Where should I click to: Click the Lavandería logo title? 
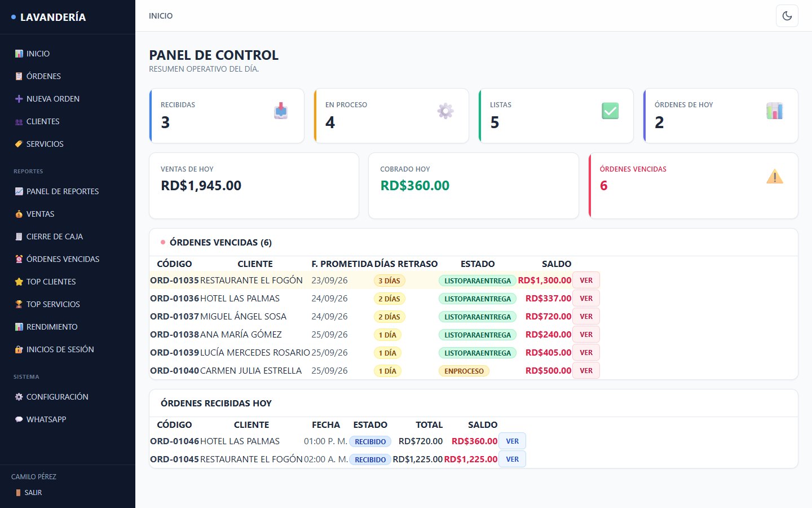point(53,17)
